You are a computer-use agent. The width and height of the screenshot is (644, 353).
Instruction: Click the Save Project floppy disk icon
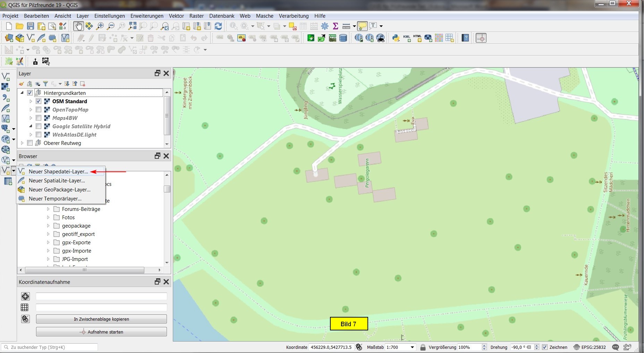(x=31, y=26)
